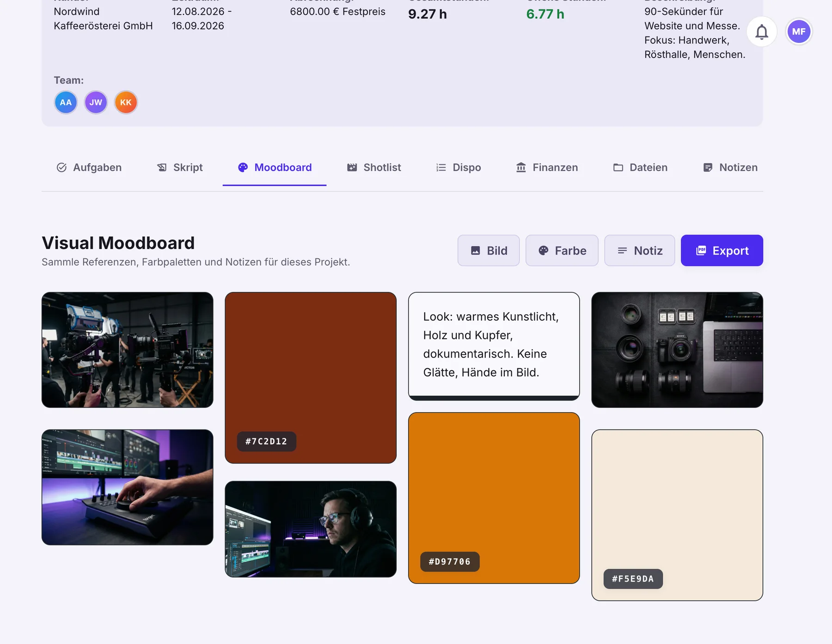Screen dimensions: 832x644
Task: Switch to the Aufgaben tab
Action: coord(89,167)
